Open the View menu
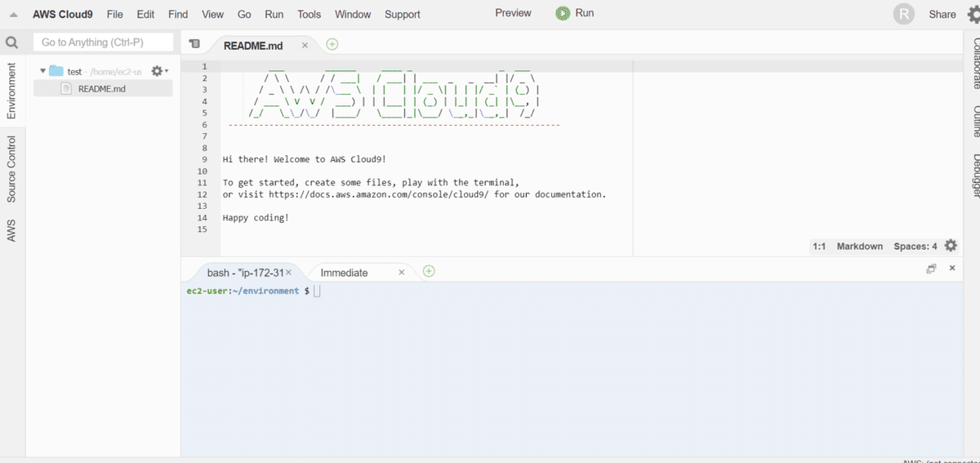This screenshot has height=463, width=980. coord(212,14)
